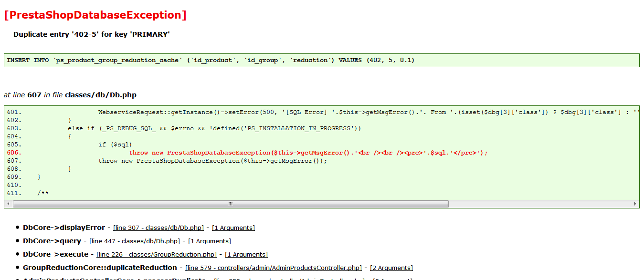Open the line 579 AdminProductsController.php link
Viewport: 644px width, 280px height.
point(274,268)
